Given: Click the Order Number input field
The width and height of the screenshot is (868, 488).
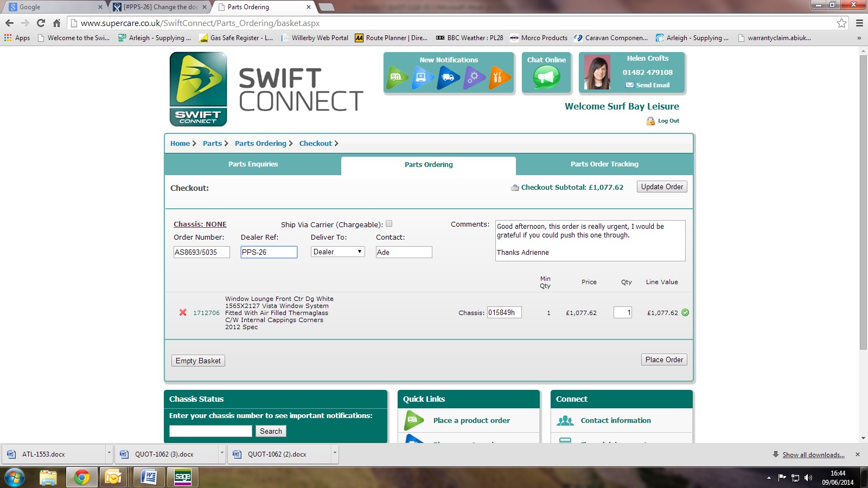Looking at the screenshot, I should [202, 252].
